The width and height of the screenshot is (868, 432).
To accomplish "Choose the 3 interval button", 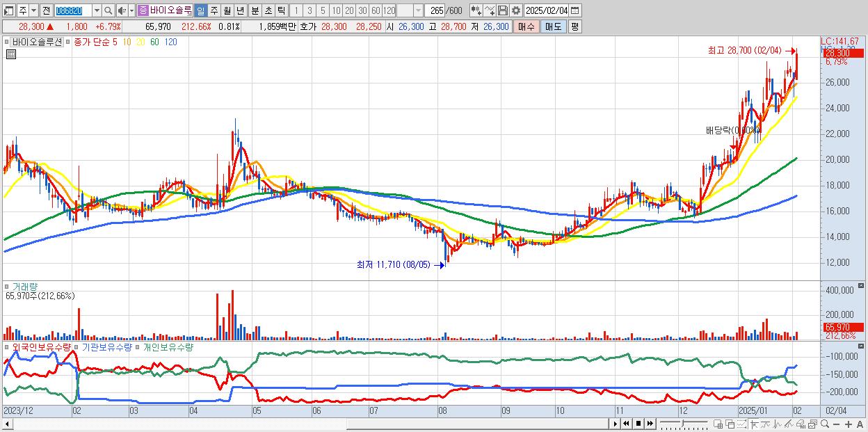I will tap(310, 10).
